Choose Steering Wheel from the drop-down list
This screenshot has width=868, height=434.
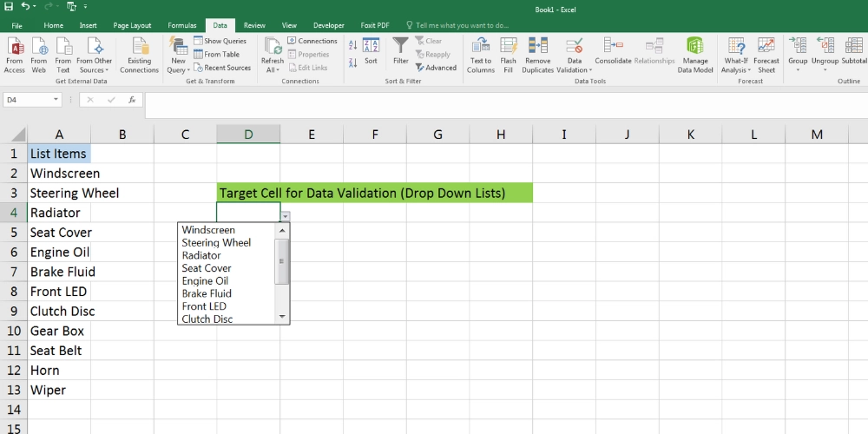tap(216, 242)
